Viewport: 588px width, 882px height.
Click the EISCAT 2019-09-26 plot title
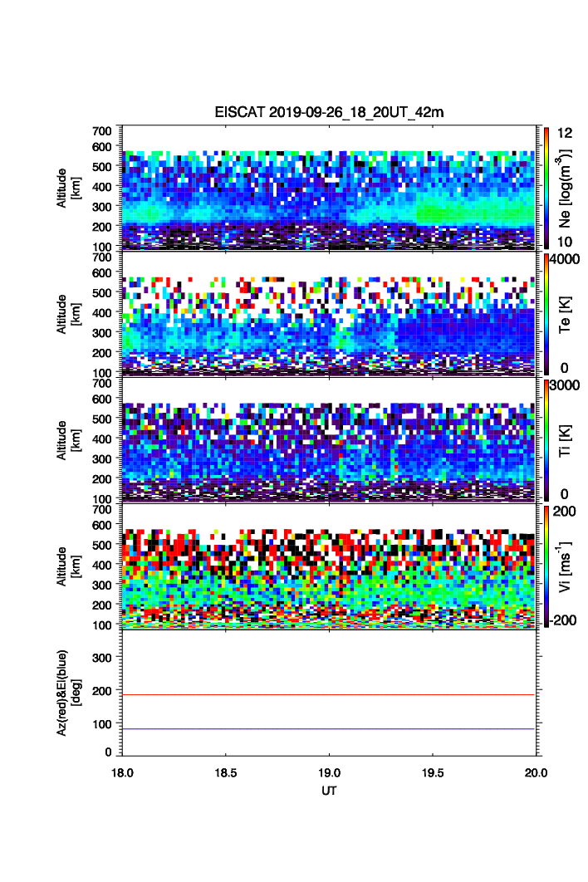pyautogui.click(x=329, y=113)
